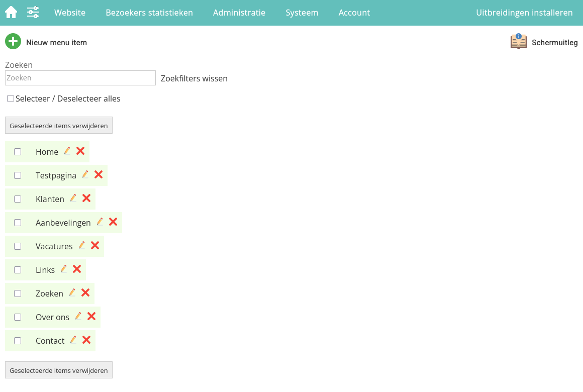
Task: Select the Home row label
Action: pyautogui.click(x=47, y=152)
